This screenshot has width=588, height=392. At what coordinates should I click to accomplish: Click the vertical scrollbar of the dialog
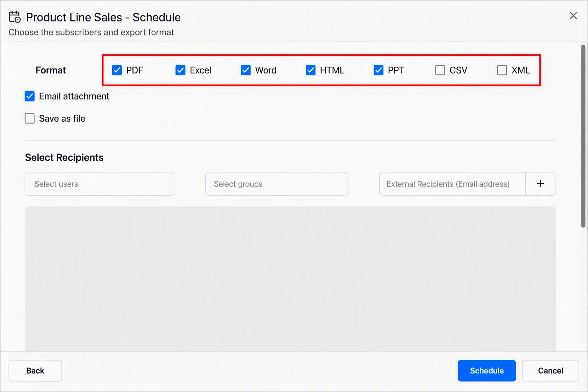pos(583,136)
